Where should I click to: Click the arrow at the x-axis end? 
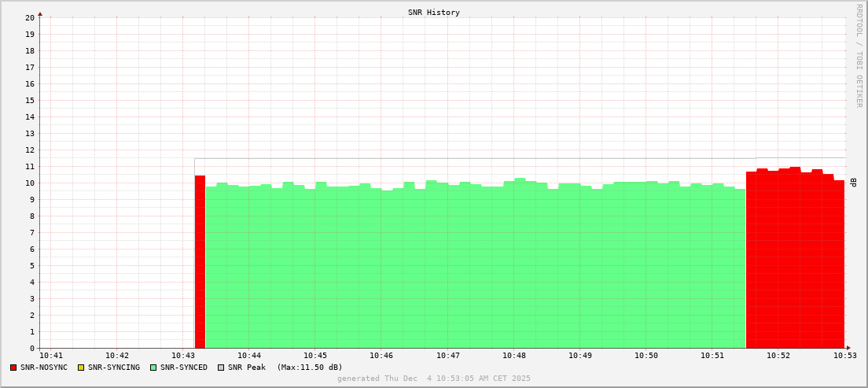click(x=848, y=348)
